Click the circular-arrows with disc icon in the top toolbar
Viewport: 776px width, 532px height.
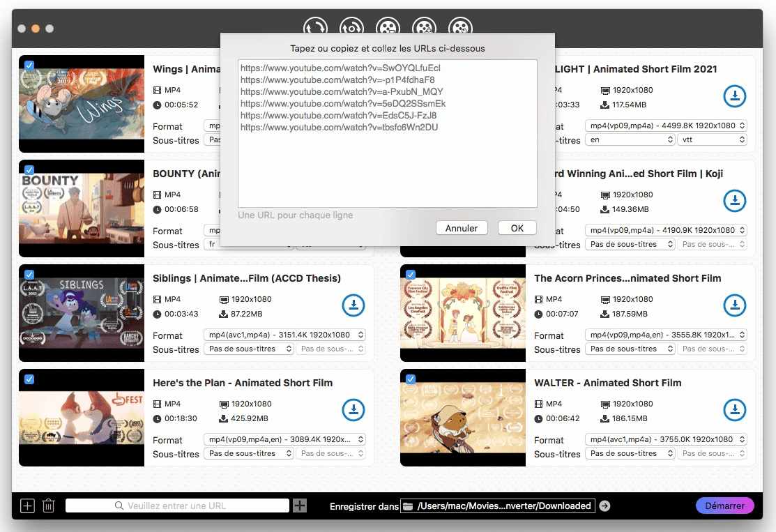coord(351,26)
